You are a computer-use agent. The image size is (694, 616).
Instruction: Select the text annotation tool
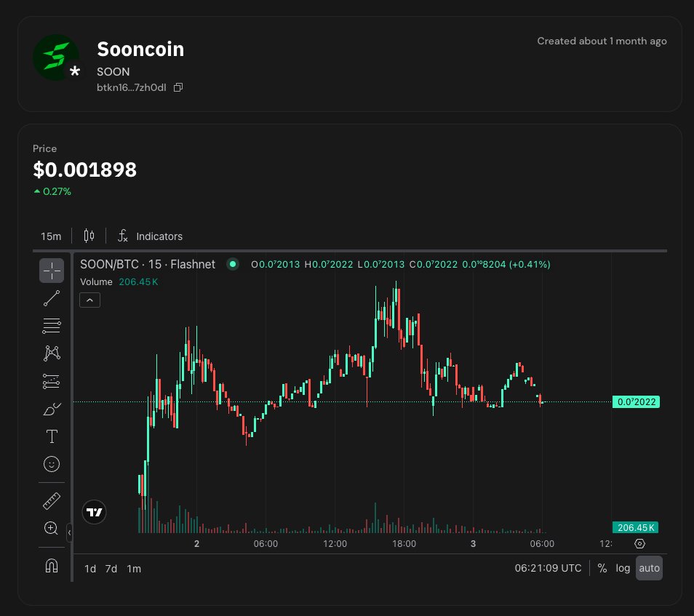pos(52,436)
